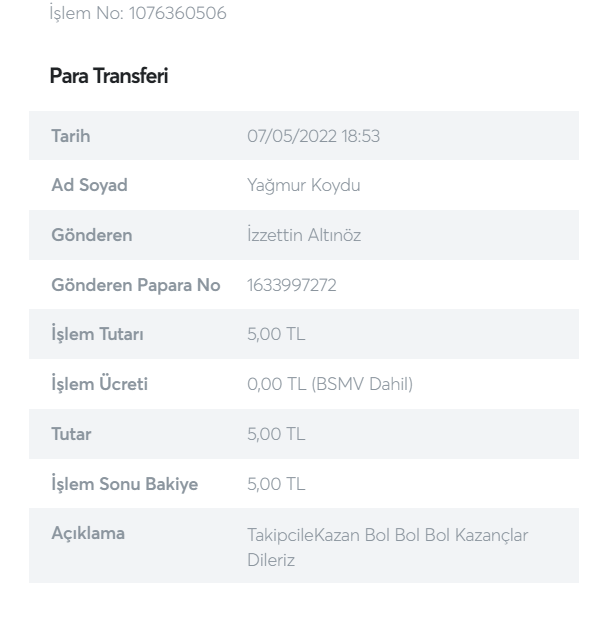606x631 pixels.
Task: Click the Para Transferi heading
Action: [109, 76]
